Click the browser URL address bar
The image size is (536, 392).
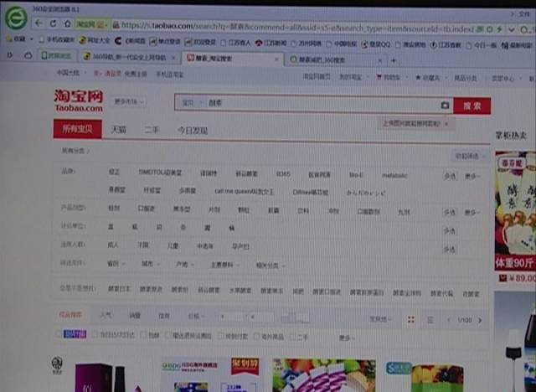[x=297, y=27]
